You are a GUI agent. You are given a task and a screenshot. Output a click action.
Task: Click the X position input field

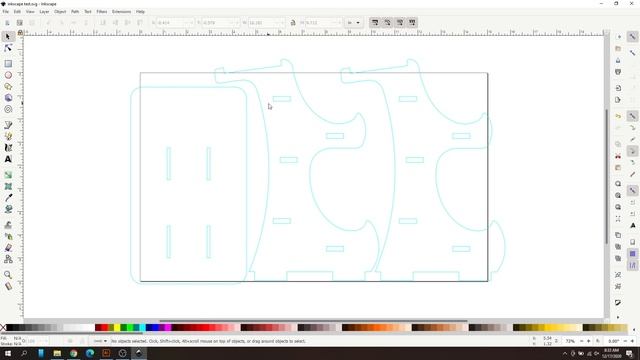(175, 23)
